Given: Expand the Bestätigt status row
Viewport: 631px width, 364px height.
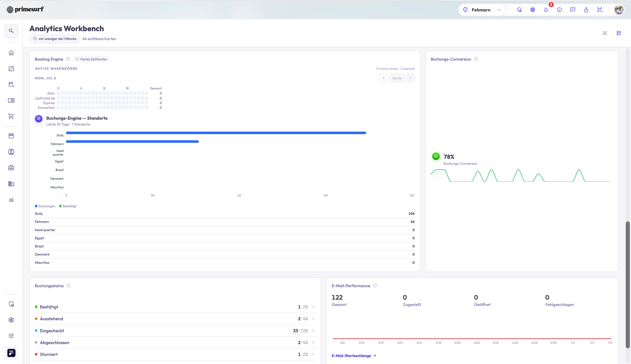Looking at the screenshot, I should point(175,307).
